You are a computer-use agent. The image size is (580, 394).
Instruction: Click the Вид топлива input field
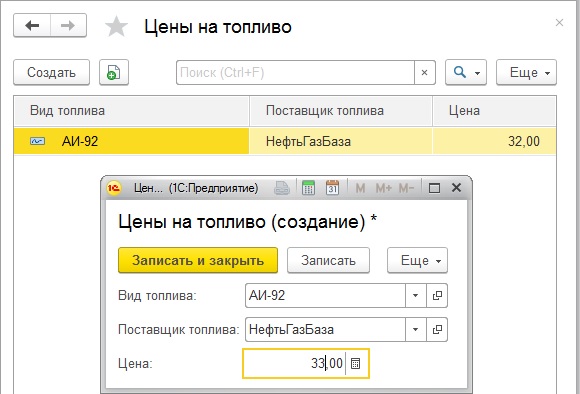(x=325, y=295)
